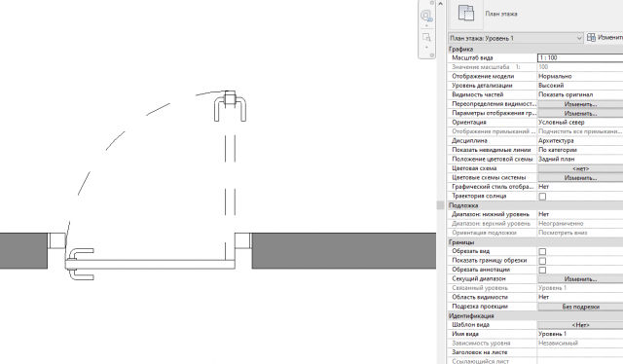This screenshot has height=364, width=623.
Task: Click Изменить for Переопределения видимости
Action: click(x=580, y=104)
